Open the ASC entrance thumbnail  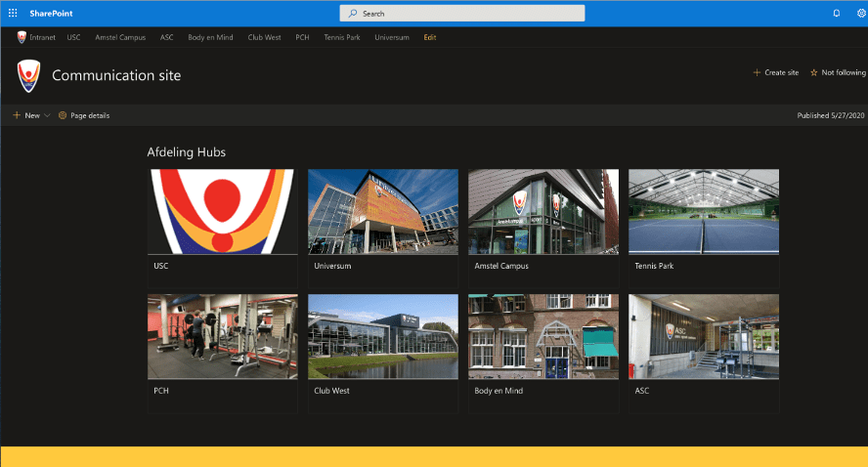pyautogui.click(x=704, y=336)
